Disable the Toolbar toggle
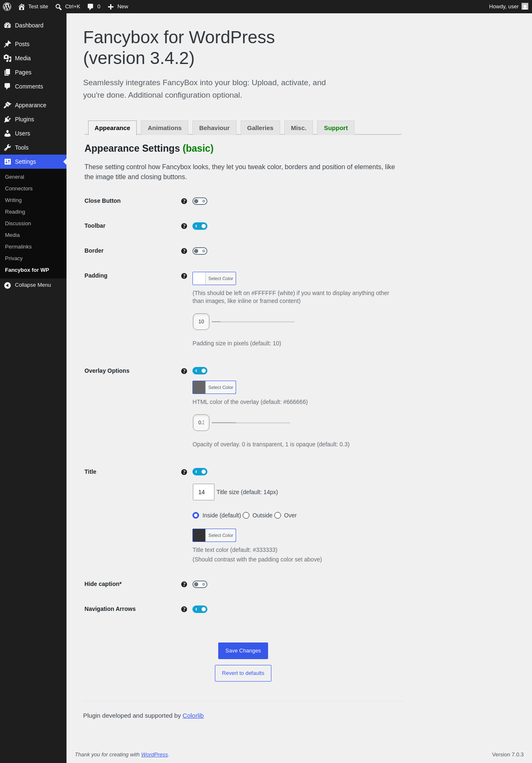 coord(200,226)
